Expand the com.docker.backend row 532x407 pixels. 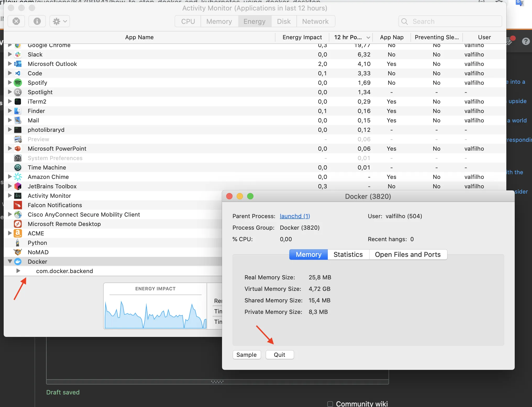pyautogui.click(x=18, y=271)
